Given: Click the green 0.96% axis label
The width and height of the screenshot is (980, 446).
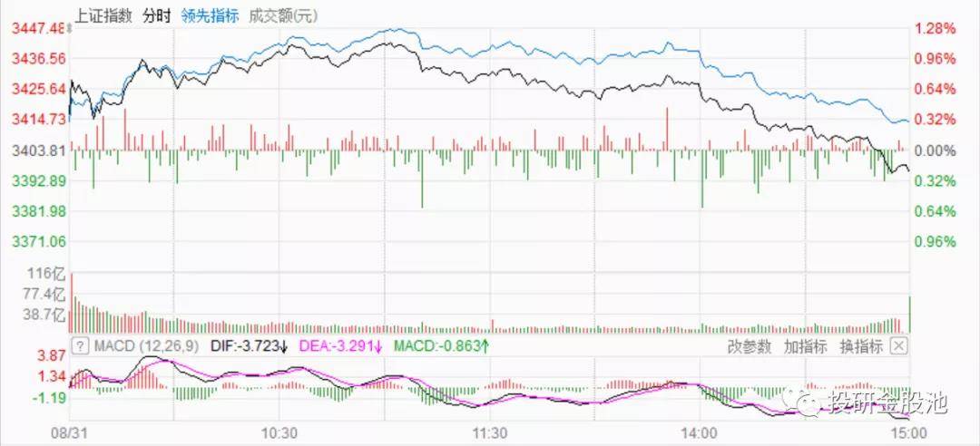Looking at the screenshot, I should coord(935,241).
